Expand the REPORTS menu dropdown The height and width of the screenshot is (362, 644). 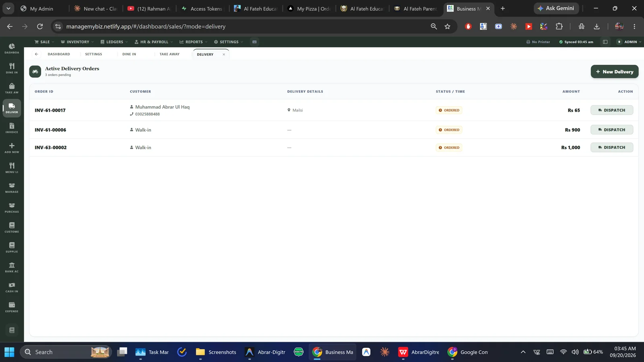(194, 42)
